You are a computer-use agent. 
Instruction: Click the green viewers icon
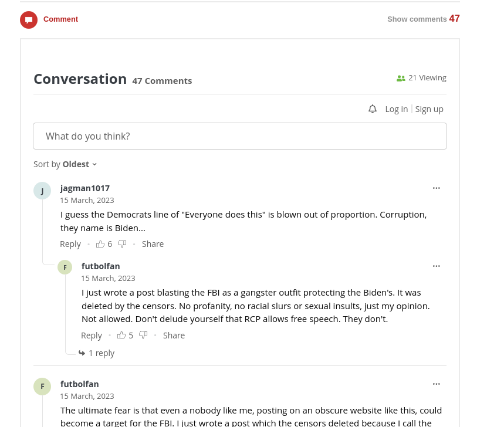401,78
